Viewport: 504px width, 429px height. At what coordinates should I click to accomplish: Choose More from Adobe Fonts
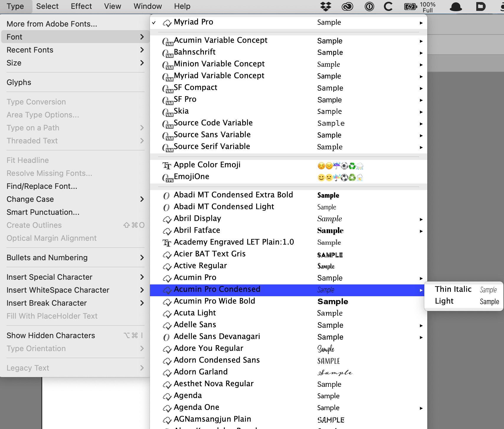coord(52,24)
